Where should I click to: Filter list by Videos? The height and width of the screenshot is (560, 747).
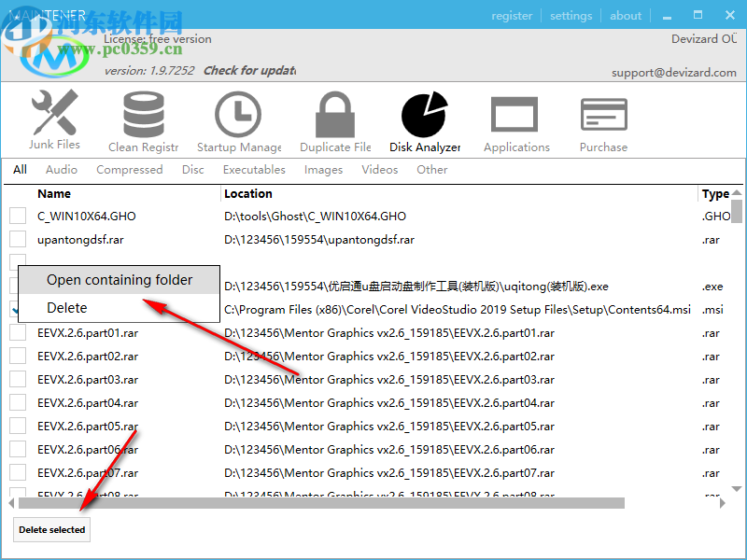coord(380,170)
